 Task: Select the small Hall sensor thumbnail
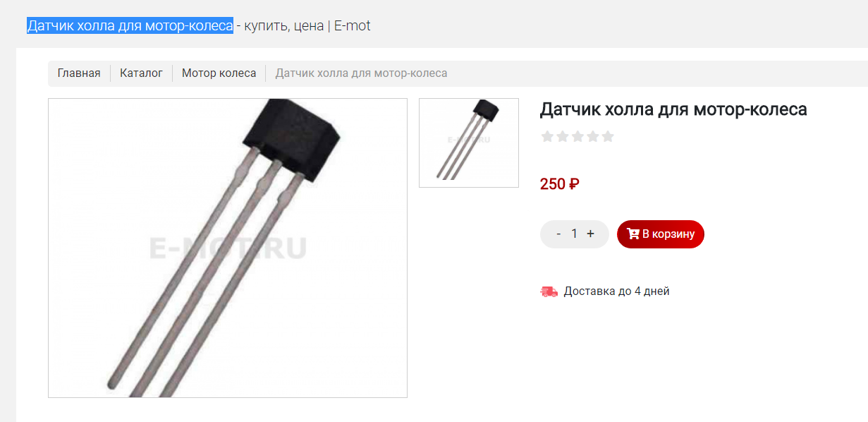469,143
